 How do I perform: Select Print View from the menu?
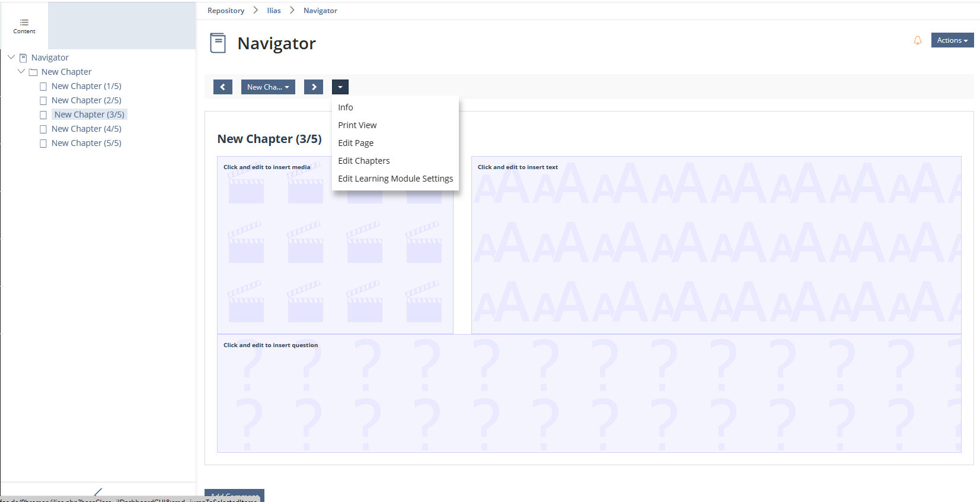[357, 125]
